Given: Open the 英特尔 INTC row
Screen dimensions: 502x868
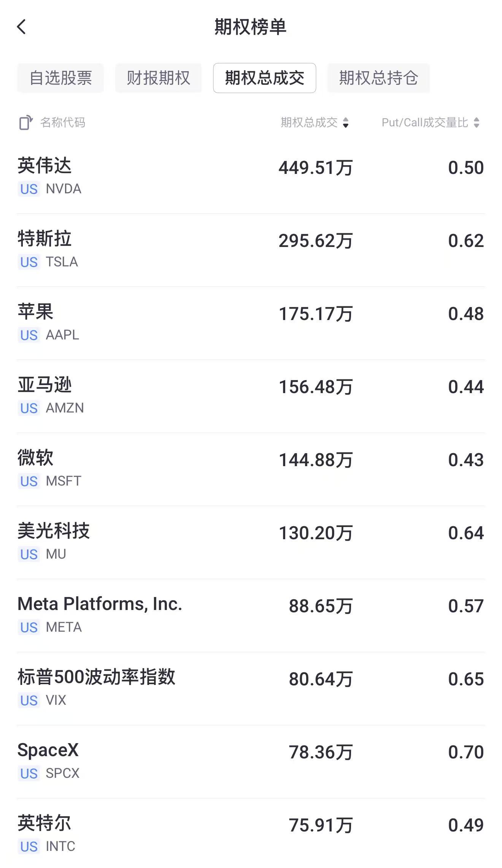Looking at the screenshot, I should (x=251, y=833).
